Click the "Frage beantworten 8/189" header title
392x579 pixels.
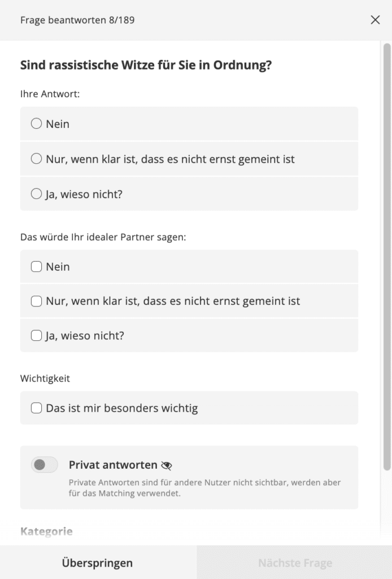coord(77,20)
